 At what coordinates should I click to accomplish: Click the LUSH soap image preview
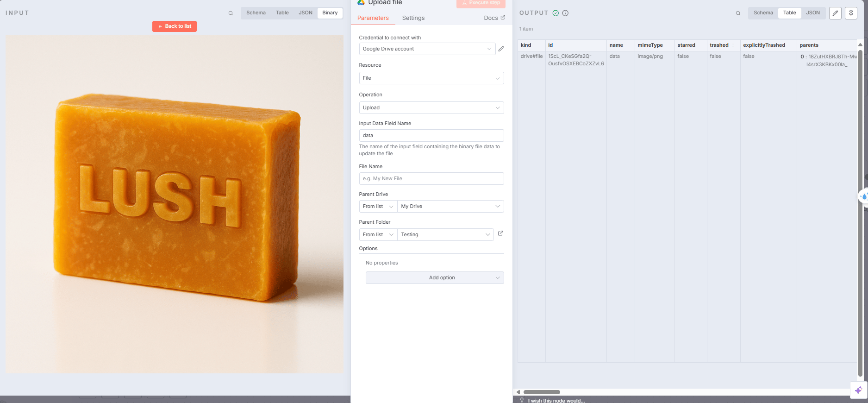[175, 204]
